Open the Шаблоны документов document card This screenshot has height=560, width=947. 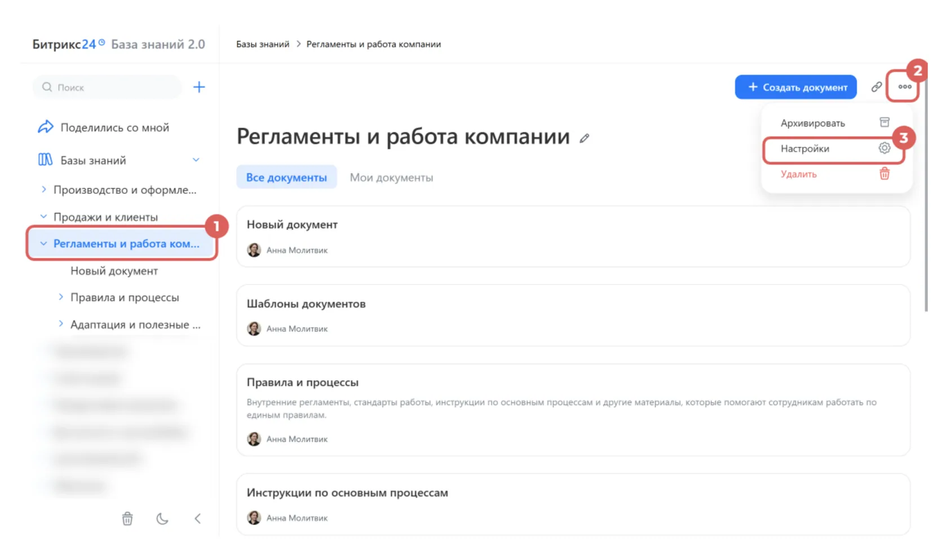(x=573, y=315)
